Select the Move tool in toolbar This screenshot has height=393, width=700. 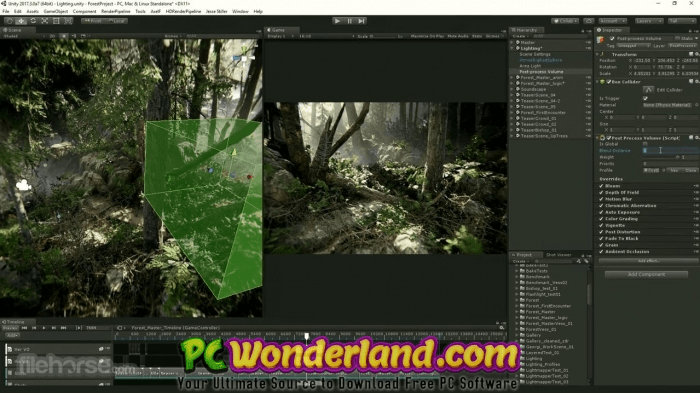[21, 21]
